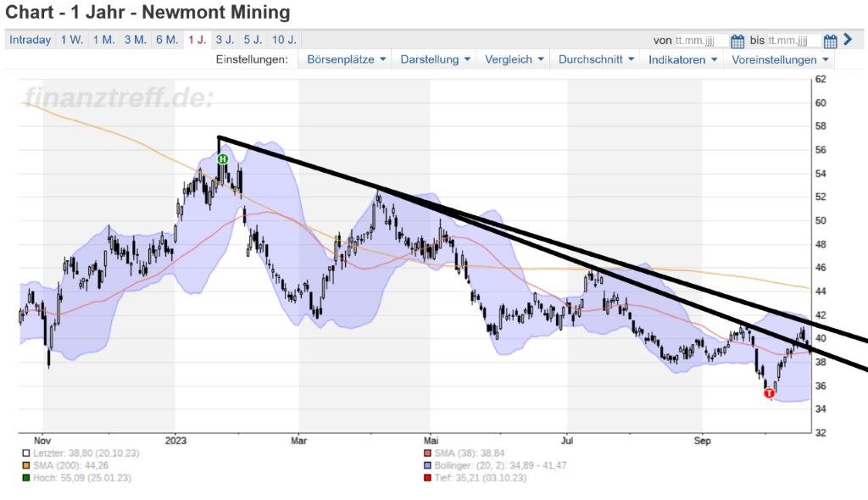The image size is (868, 500).
Task: Switch to the 6 M. time range
Action: click(x=167, y=40)
